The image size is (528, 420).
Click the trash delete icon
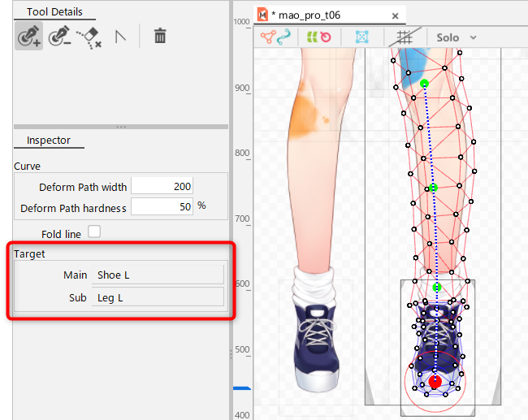160,37
